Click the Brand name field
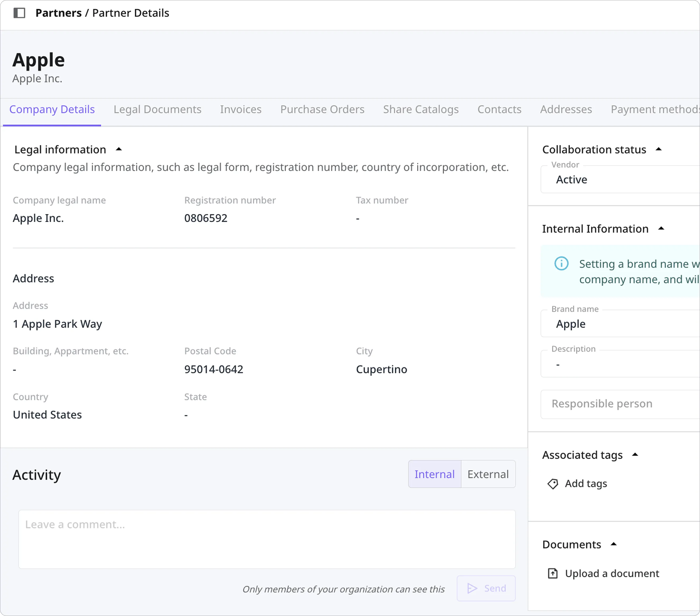 620,324
